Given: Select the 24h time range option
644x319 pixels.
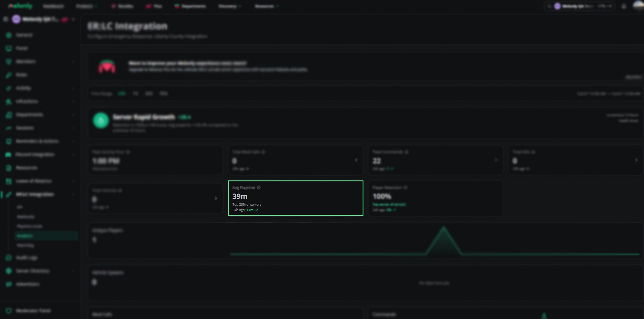Looking at the screenshot, I should pos(122,94).
